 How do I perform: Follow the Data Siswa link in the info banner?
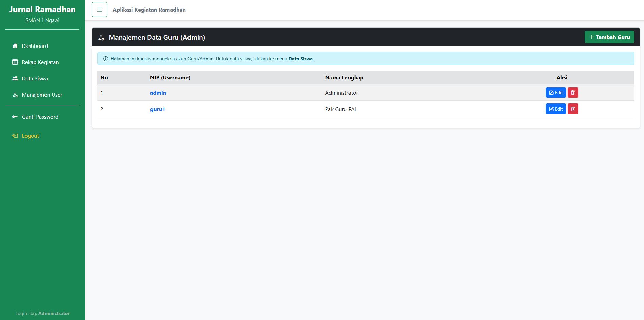(x=301, y=59)
